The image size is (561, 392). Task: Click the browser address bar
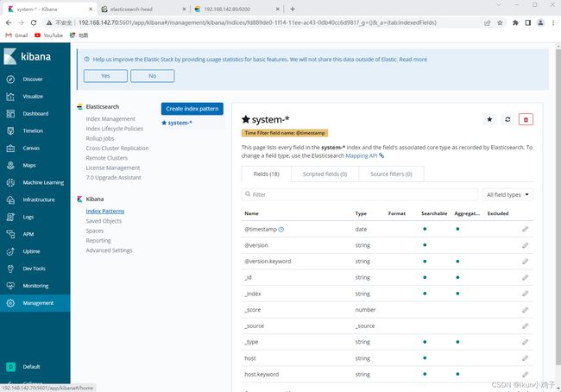pos(257,23)
